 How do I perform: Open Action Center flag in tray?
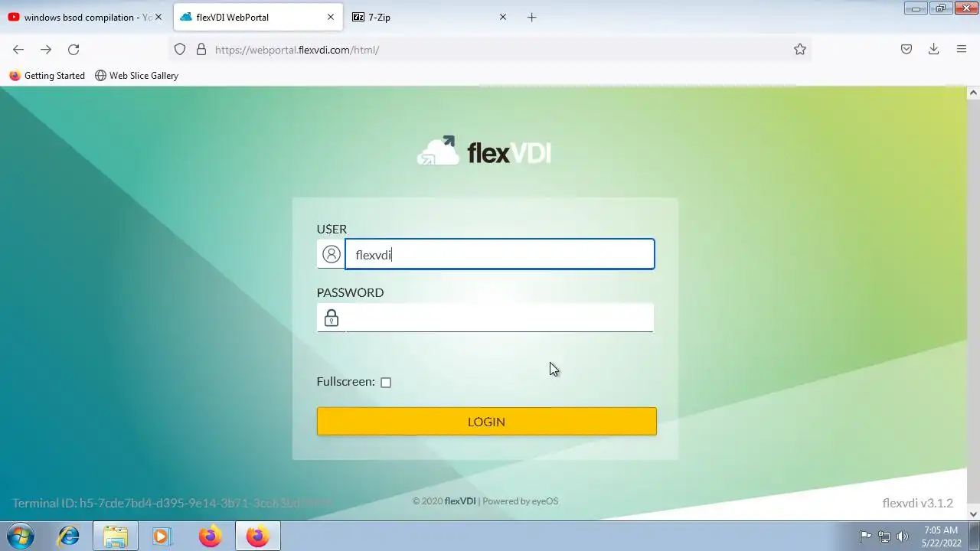pos(866,536)
